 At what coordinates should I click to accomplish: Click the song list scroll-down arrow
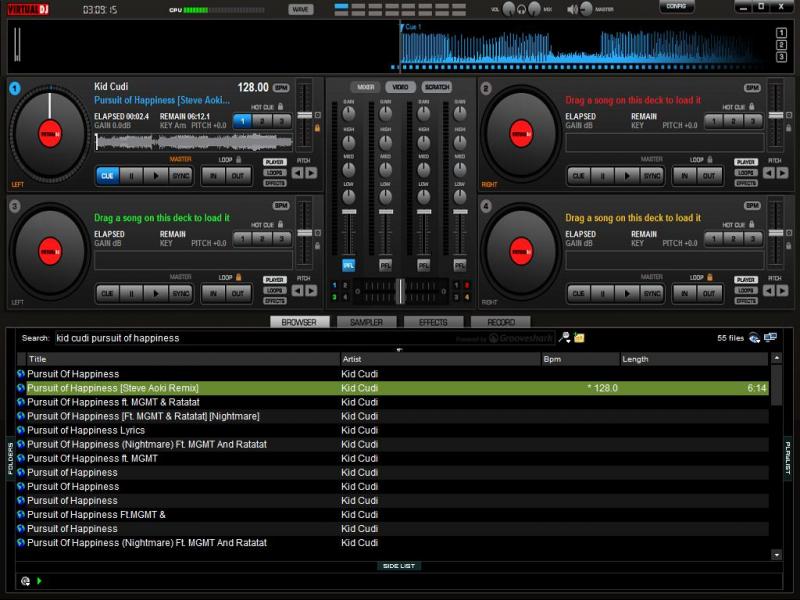(776, 555)
